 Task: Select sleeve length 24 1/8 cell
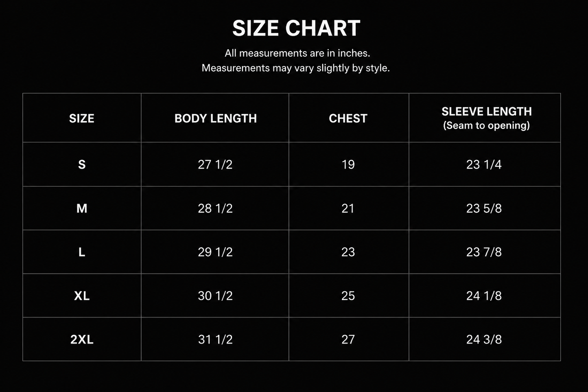(x=484, y=296)
